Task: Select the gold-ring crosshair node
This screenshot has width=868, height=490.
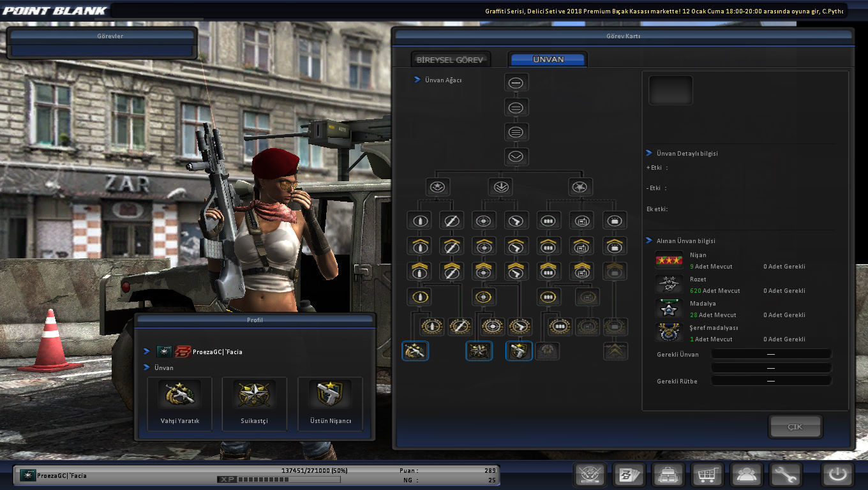Action: pos(484,297)
